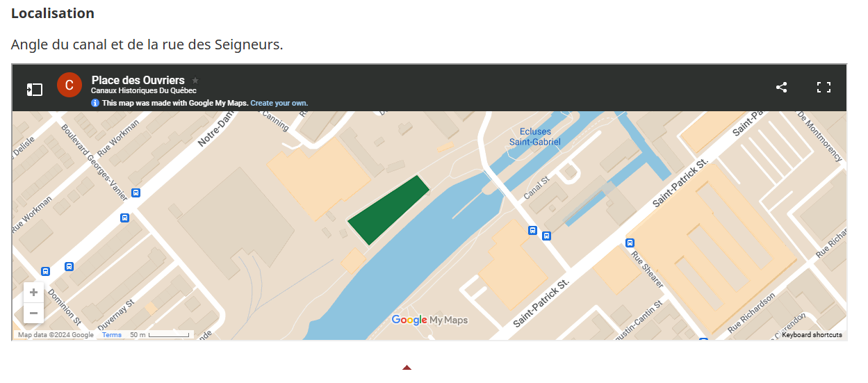Open the 'Create your own' link
Screen dimensions: 868x383
(279, 103)
